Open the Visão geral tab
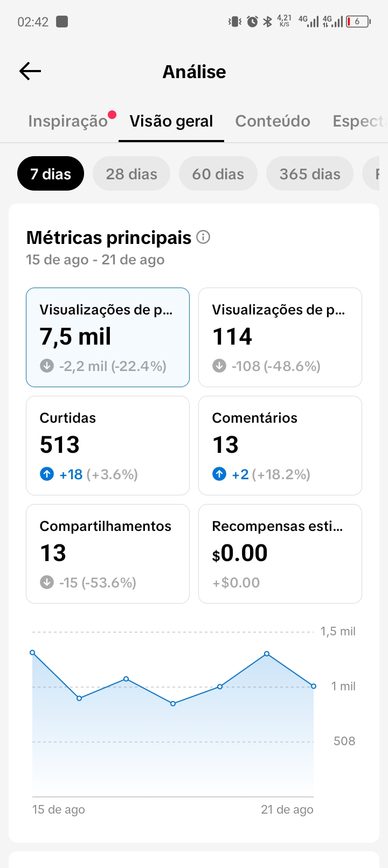The width and height of the screenshot is (388, 868). (171, 121)
